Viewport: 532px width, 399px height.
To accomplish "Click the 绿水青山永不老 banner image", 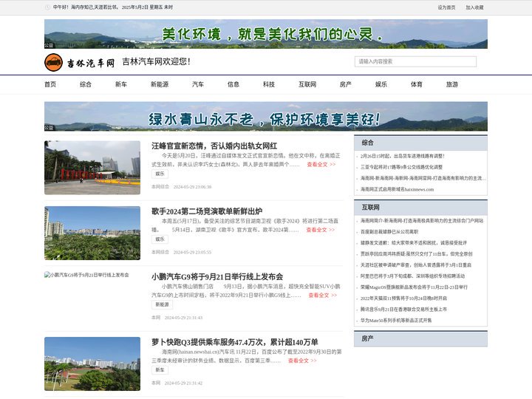I will coord(266,117).
